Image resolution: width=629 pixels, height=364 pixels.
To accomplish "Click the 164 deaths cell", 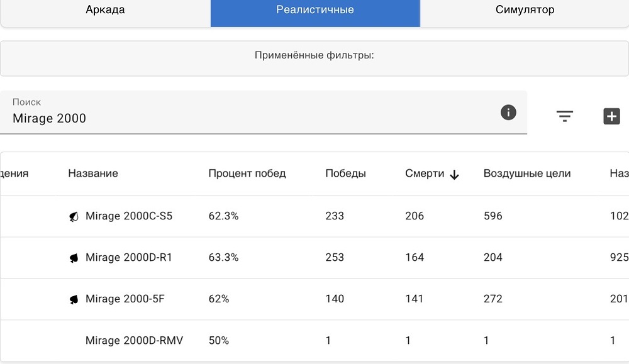I will tap(415, 257).
